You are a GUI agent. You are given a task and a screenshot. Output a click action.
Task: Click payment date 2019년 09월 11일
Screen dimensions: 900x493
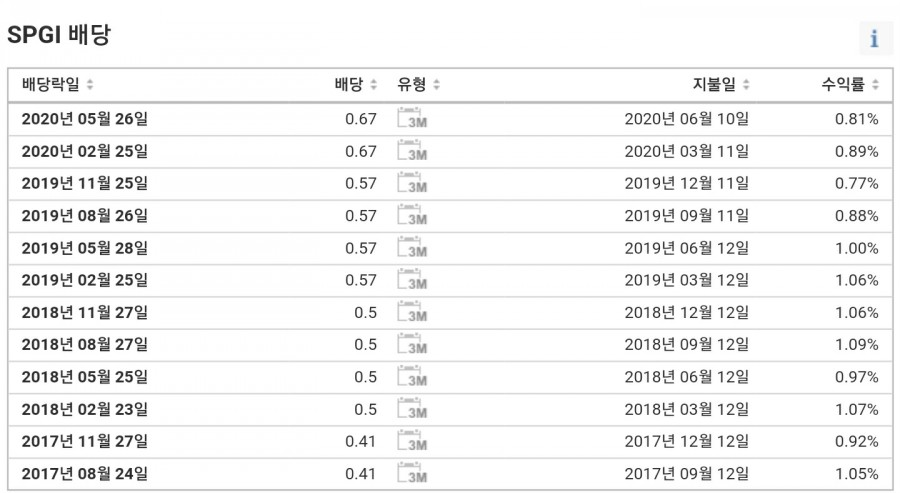click(x=687, y=216)
